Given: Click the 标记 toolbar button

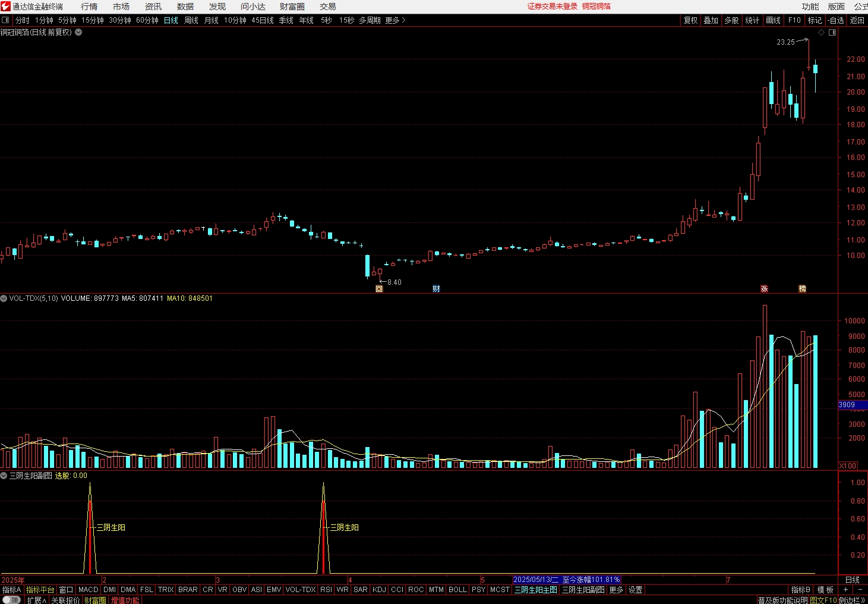Looking at the screenshot, I should (x=815, y=20).
